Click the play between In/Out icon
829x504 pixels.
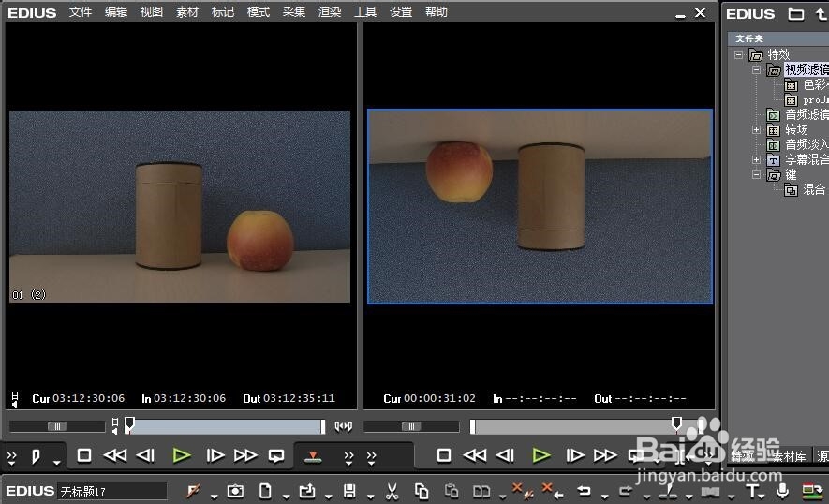343,426
